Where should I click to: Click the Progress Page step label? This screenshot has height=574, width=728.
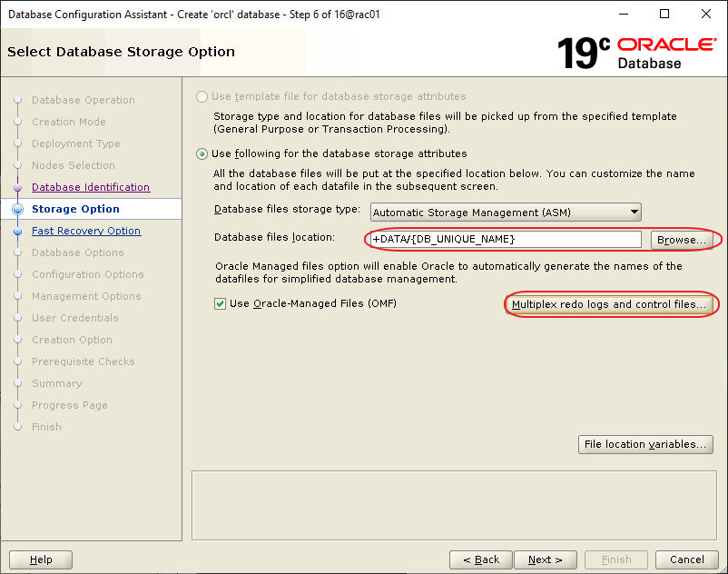[69, 405]
